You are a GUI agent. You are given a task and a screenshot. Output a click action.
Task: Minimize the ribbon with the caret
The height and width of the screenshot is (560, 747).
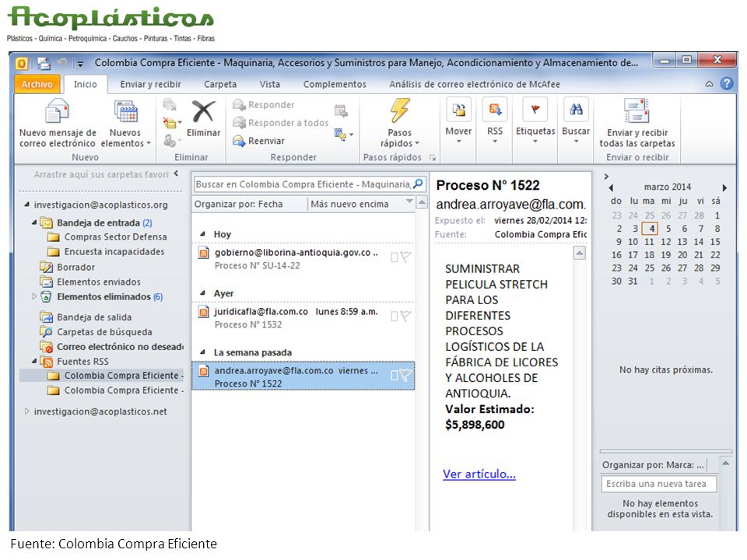click(709, 84)
